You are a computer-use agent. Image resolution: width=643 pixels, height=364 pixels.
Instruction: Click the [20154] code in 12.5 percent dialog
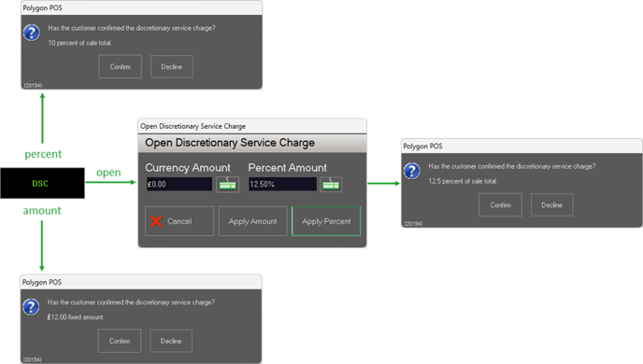coord(413,224)
